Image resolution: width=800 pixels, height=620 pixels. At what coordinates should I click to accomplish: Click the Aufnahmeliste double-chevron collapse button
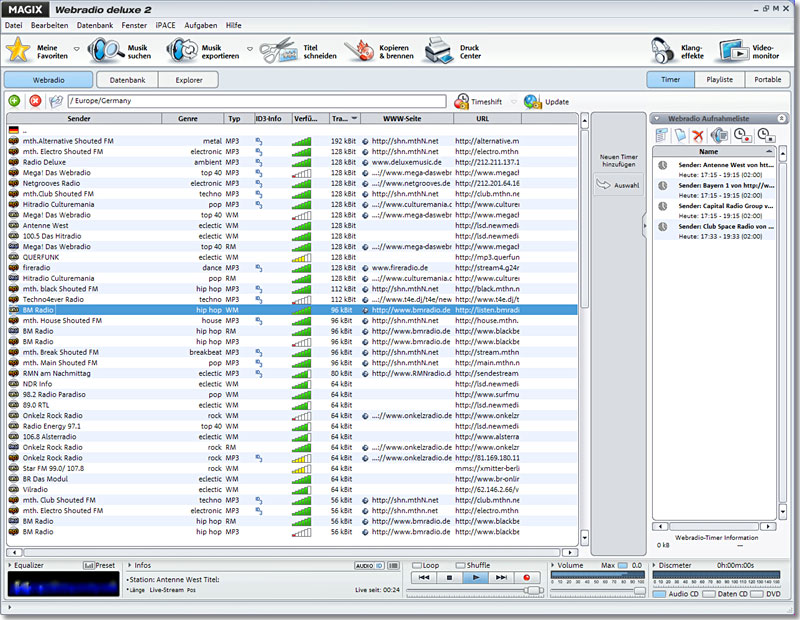tap(782, 118)
